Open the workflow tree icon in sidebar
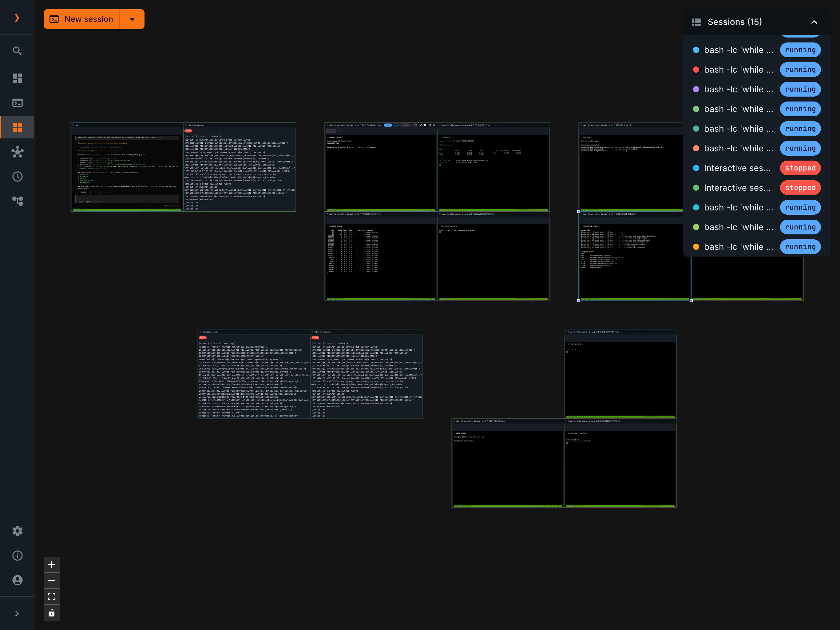Viewport: 840px width, 630px height. pos(17,201)
